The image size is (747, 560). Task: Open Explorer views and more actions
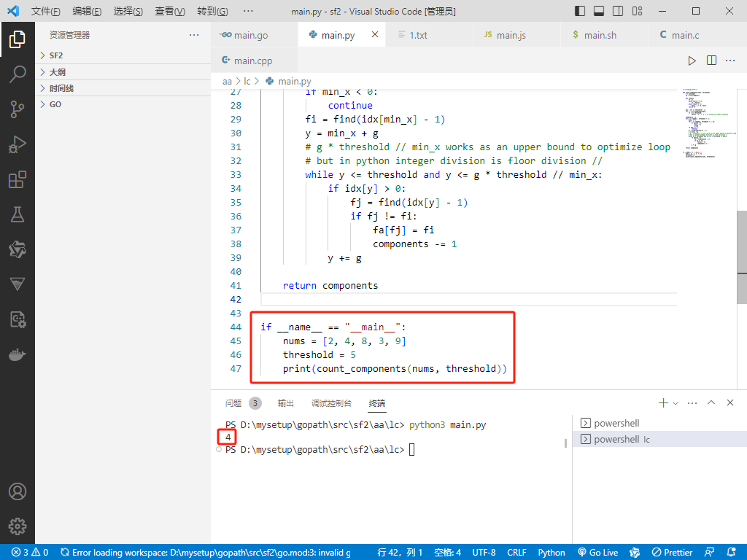(194, 35)
